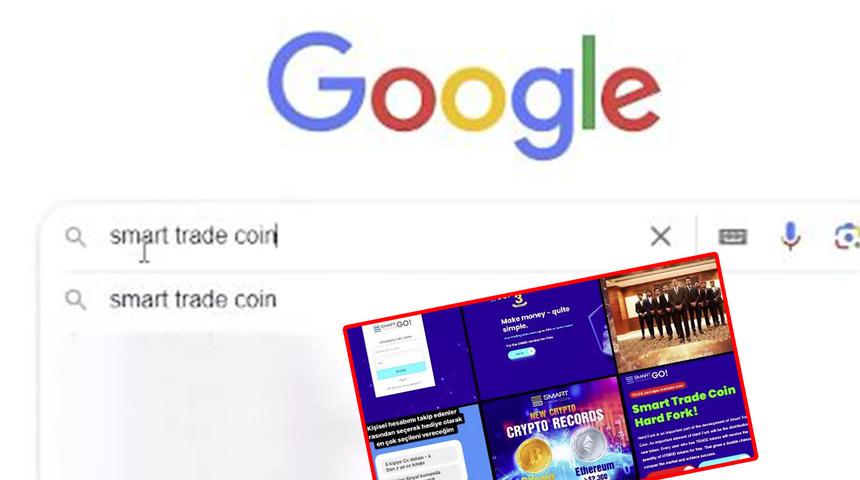Click inside the search text field
Image resolution: width=860 pixels, height=480 pixels.
[373, 236]
